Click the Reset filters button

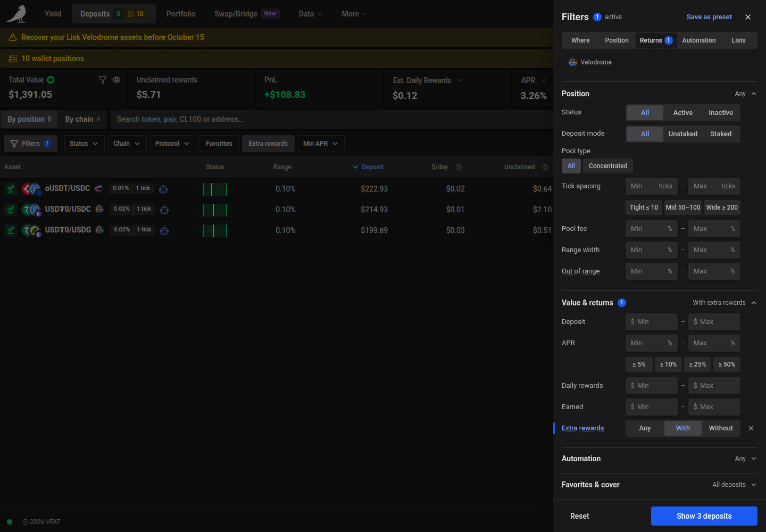579,516
